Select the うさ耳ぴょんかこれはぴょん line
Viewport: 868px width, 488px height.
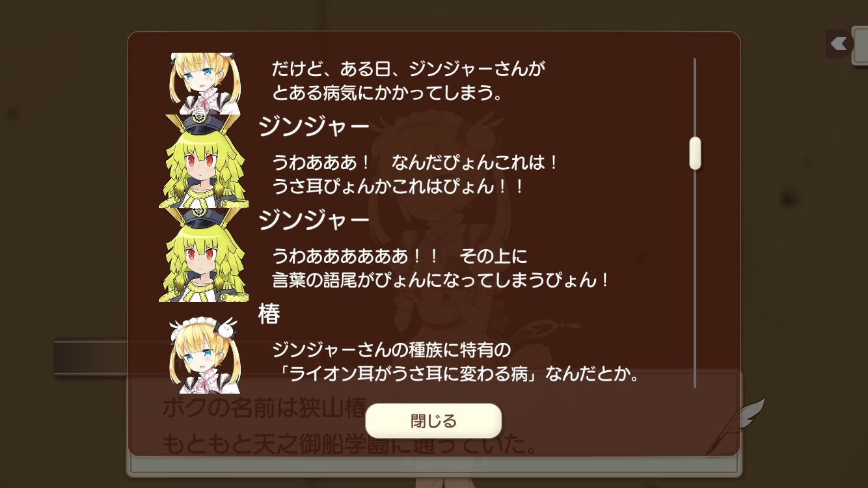pyautogui.click(x=398, y=187)
